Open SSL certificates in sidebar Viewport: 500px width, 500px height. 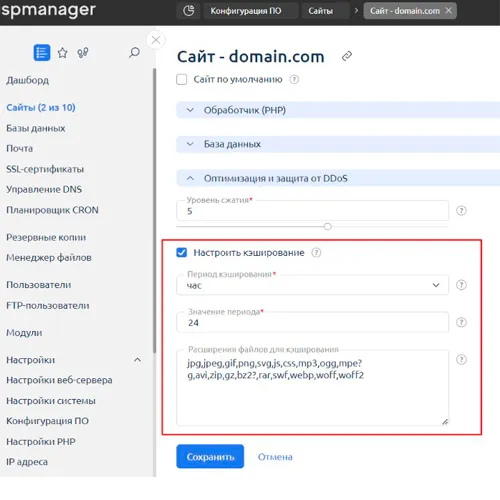[45, 169]
